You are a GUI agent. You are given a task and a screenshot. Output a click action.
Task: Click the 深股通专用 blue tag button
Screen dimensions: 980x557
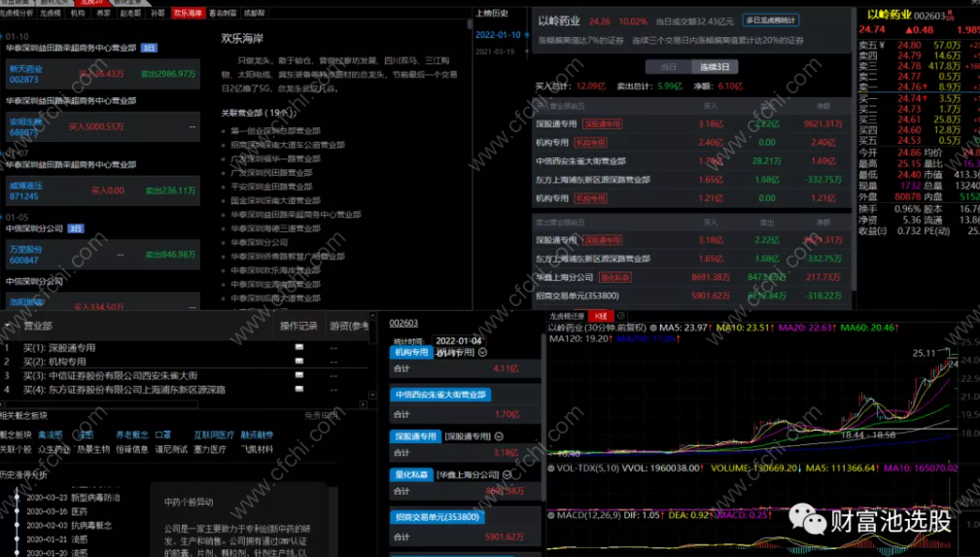[x=415, y=436]
